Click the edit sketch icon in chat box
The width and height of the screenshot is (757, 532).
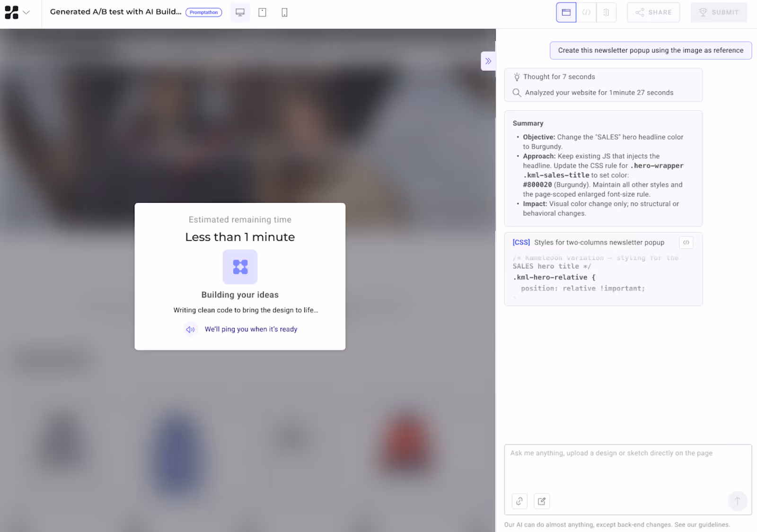(542, 501)
